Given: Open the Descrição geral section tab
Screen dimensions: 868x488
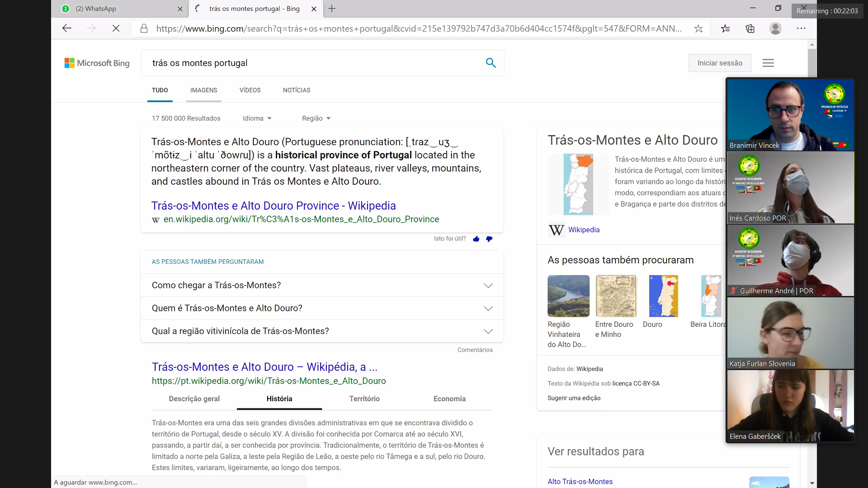Looking at the screenshot, I should 194,399.
